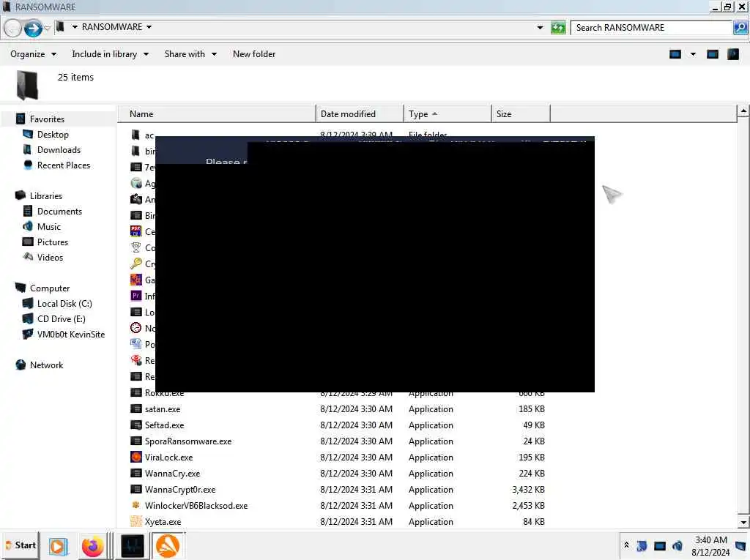Click the show desktop button

pos(740,545)
